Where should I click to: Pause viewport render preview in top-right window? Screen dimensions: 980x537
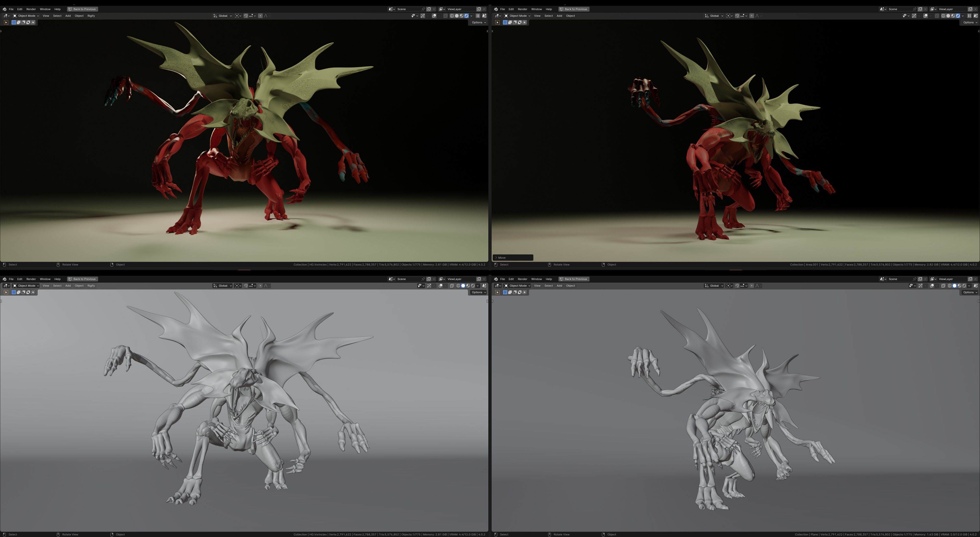969,16
